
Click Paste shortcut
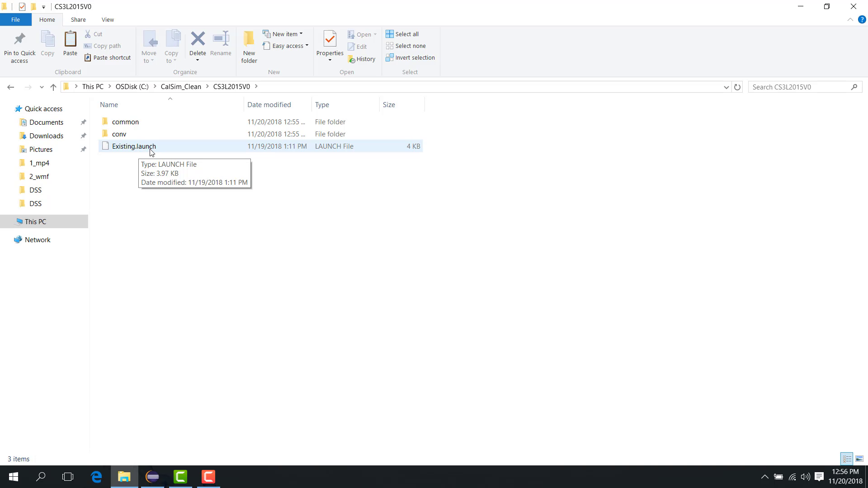pos(108,57)
